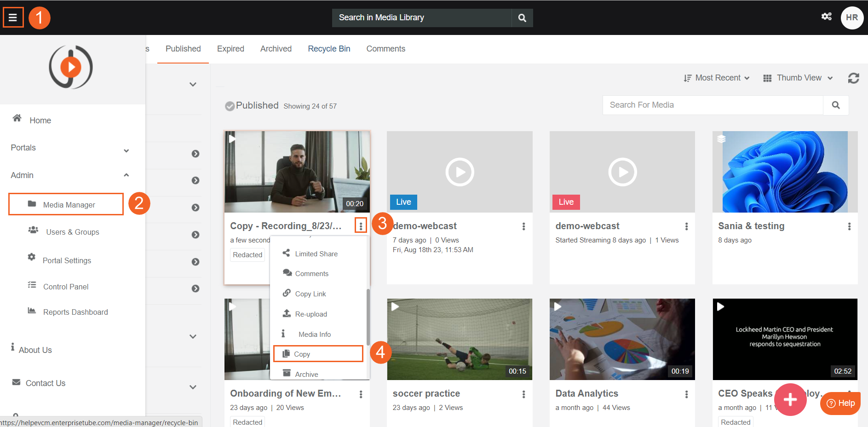Click the Media Library search magnifier icon
This screenshot has width=868, height=427.
tap(522, 18)
